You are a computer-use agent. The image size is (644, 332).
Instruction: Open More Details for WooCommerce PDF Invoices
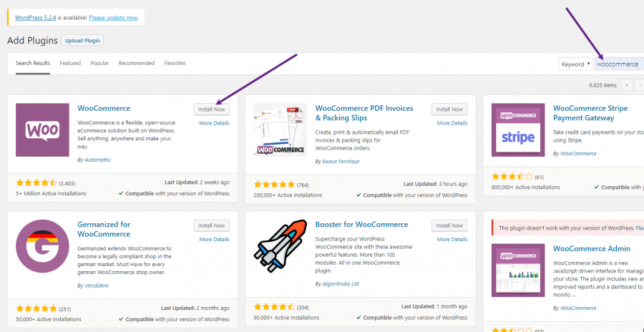tap(452, 123)
